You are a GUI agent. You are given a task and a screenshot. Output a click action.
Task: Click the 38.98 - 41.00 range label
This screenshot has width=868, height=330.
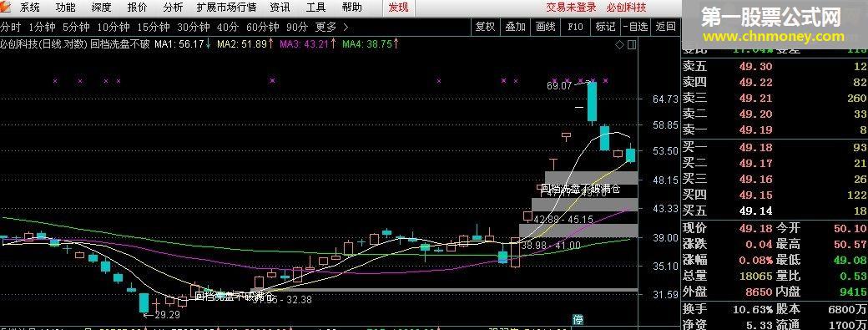[551, 245]
